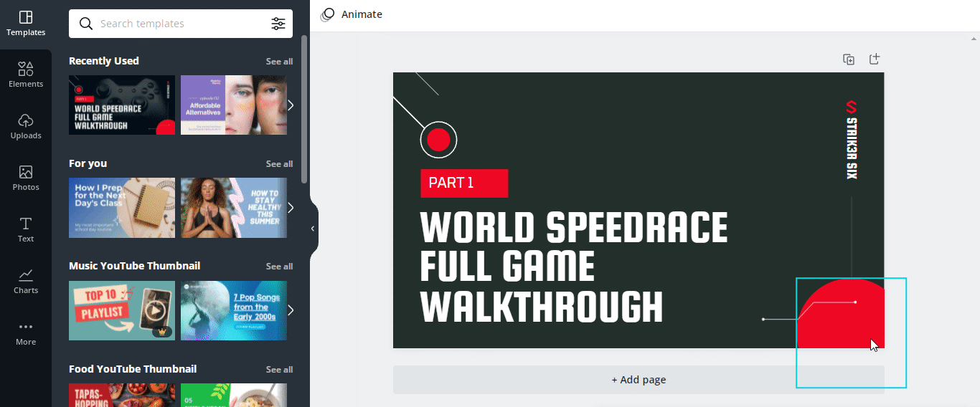
Task: Select Affordable Alternatives template thumbnail
Action: [234, 105]
